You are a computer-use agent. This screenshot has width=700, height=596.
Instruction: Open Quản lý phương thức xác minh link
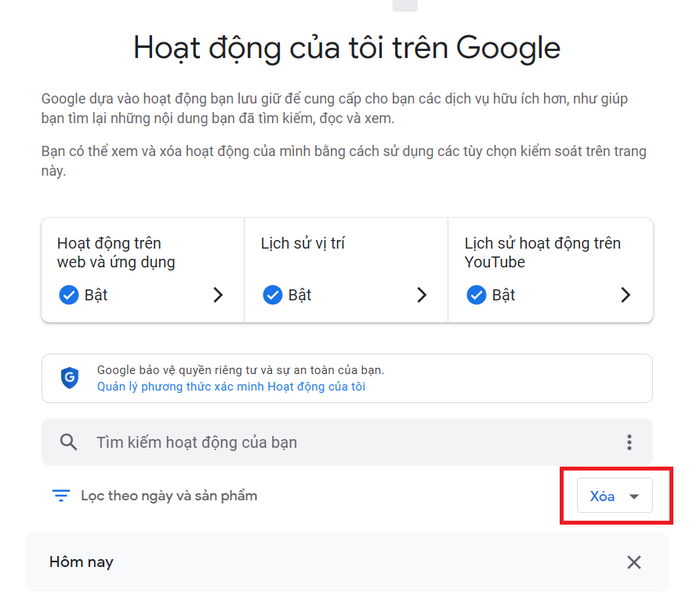(x=231, y=387)
